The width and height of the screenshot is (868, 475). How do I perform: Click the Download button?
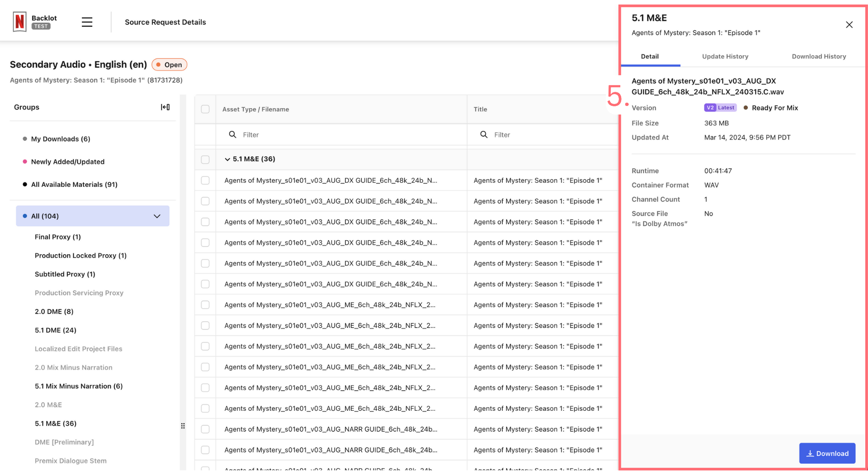[x=827, y=453]
